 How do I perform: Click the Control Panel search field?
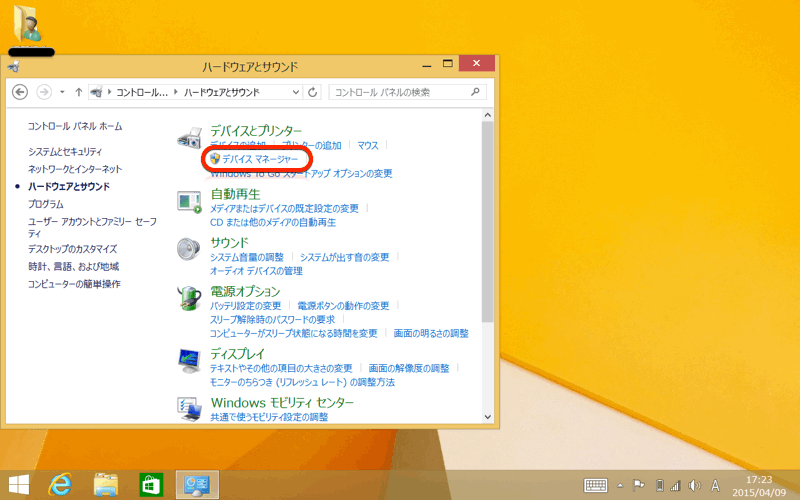click(400, 92)
